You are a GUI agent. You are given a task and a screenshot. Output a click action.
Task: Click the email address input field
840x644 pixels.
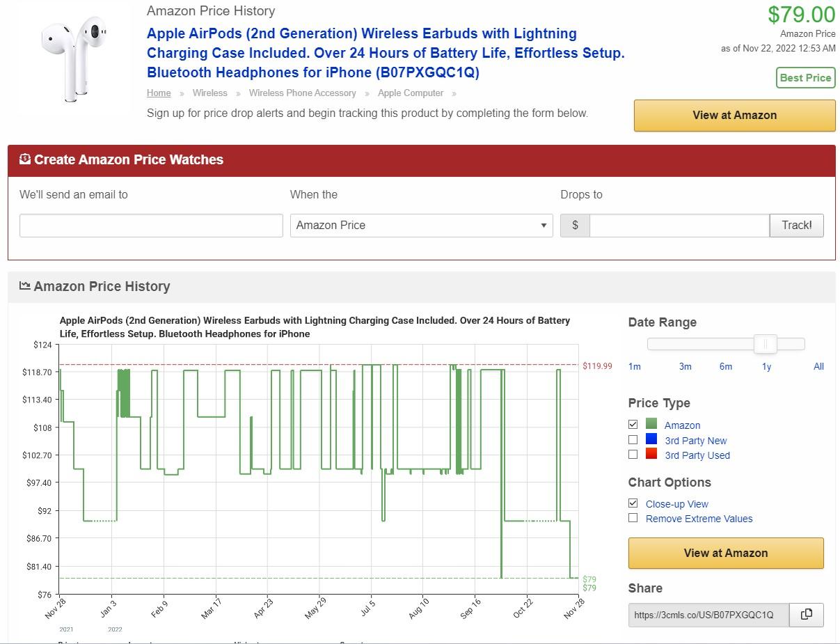(x=151, y=225)
